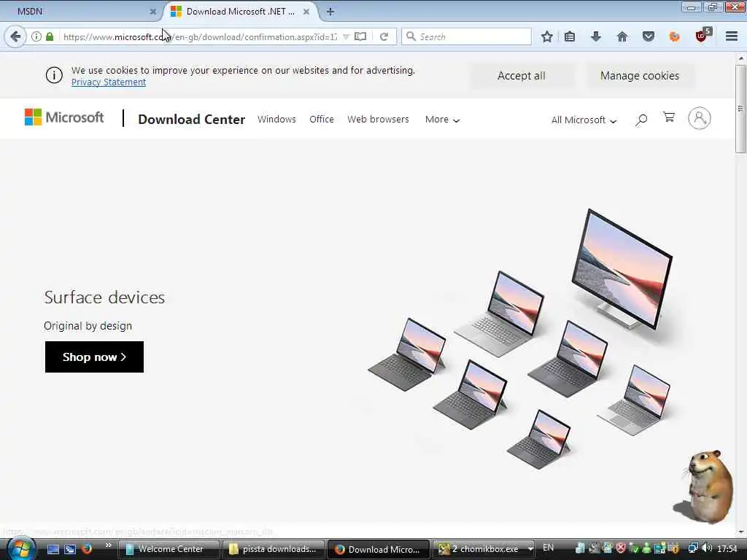747x560 pixels.
Task: Open Windows Start orb
Action: point(21,548)
